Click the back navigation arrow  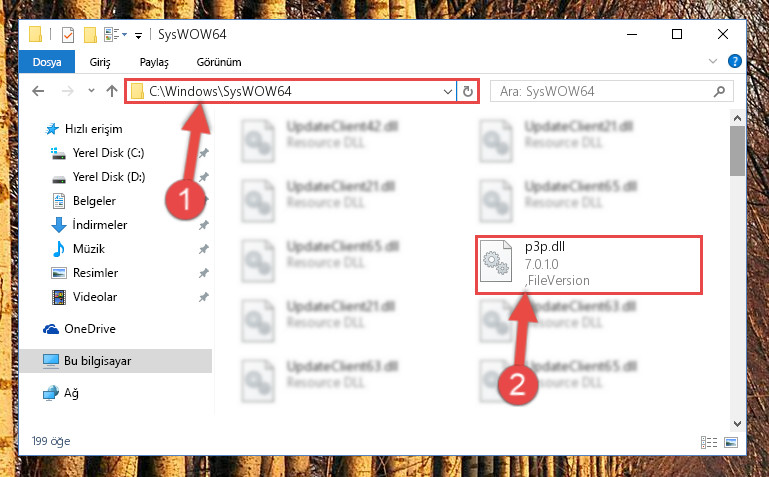(38, 91)
